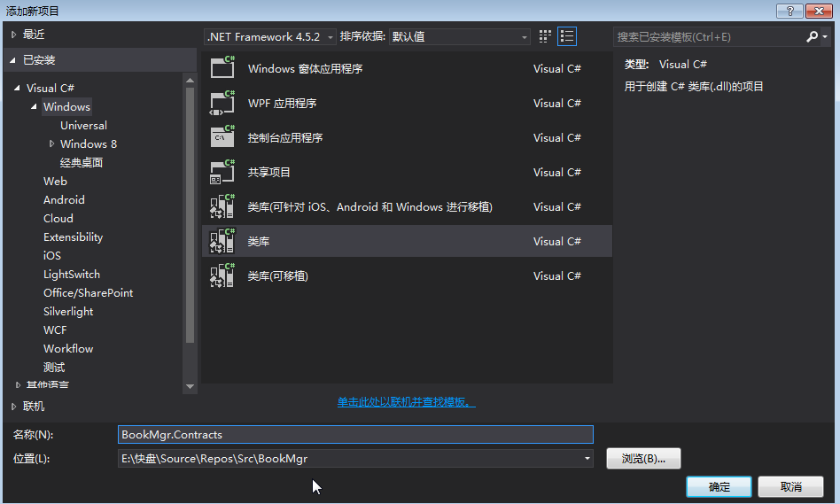Click the 单击此处以联机并查找模板 link
Screen dimensions: 840x504
coord(406,402)
